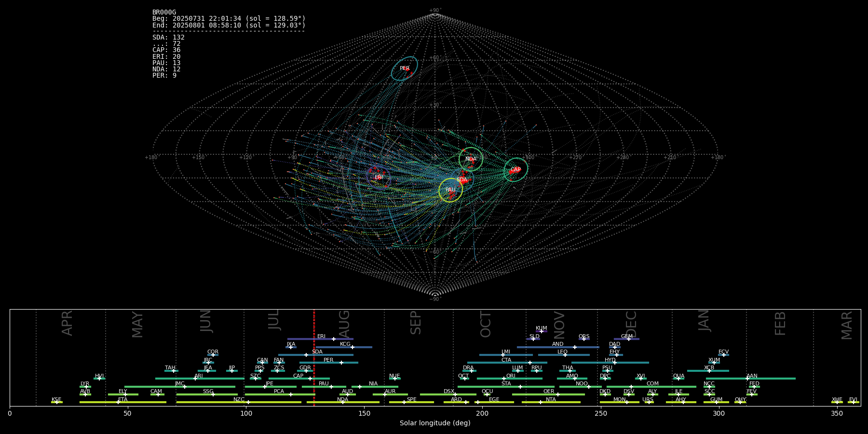Click the LYR shower label
The image size is (868, 434).
tap(85, 384)
